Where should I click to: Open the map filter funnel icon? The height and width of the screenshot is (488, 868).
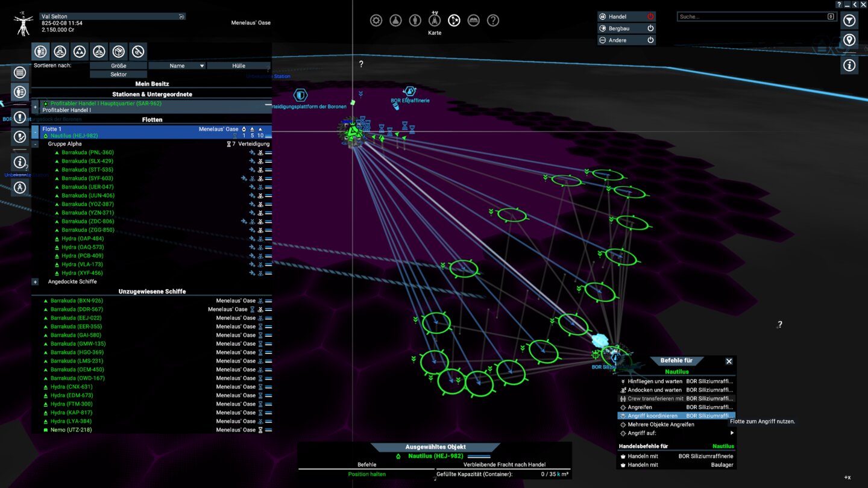849,20
